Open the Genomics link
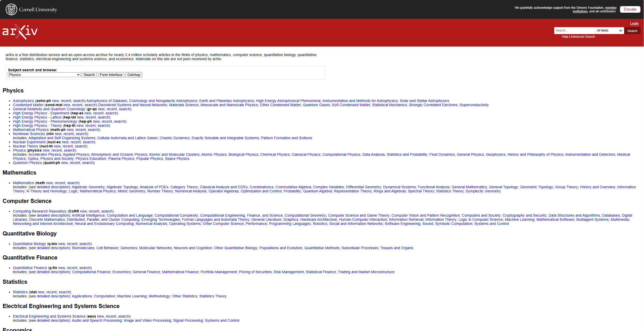Viewport: 644px width, 331px height. pos(129,248)
